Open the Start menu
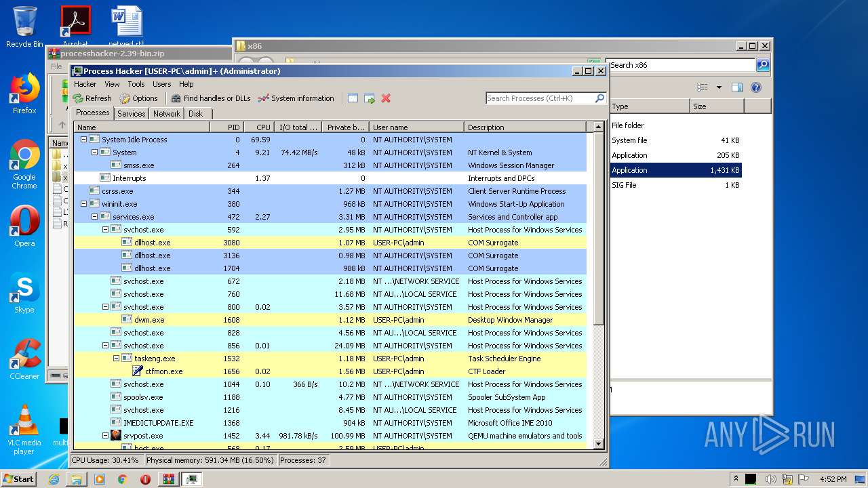This screenshot has height=488, width=868. pyautogui.click(x=18, y=479)
